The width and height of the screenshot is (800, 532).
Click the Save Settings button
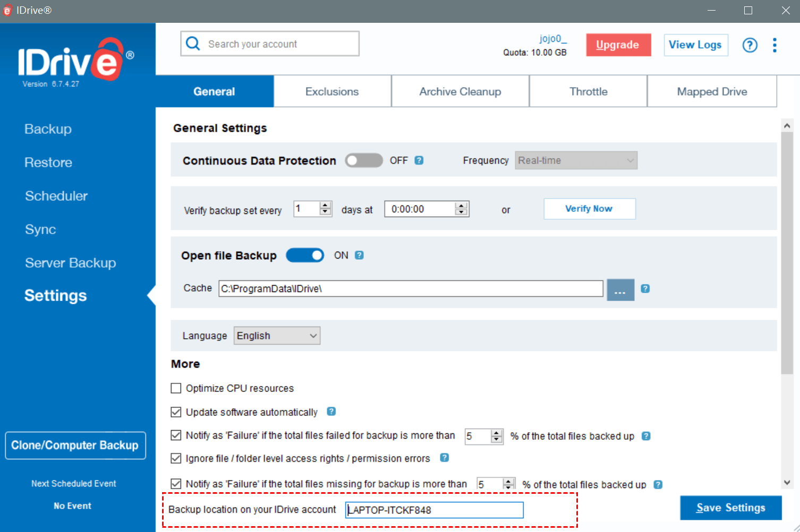(730, 508)
